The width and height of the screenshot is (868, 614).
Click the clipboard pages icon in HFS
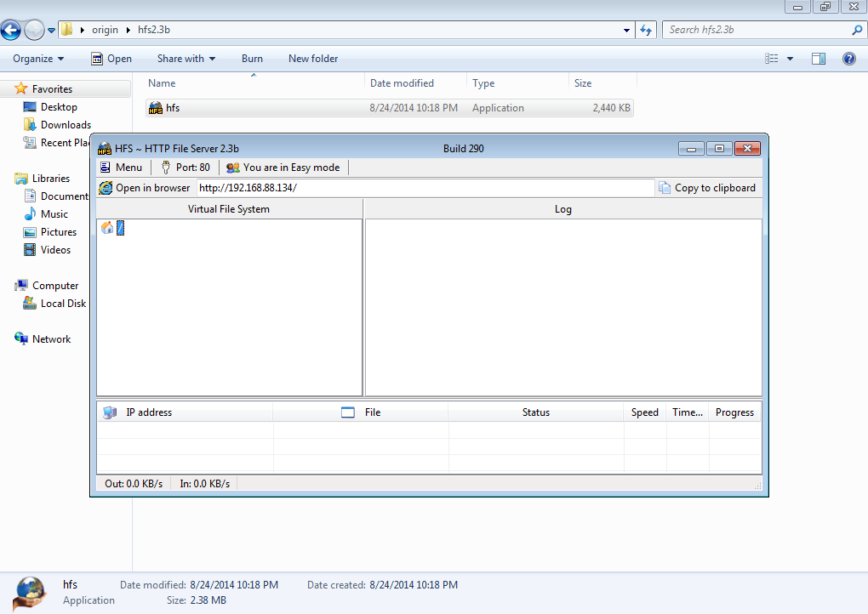(x=665, y=188)
